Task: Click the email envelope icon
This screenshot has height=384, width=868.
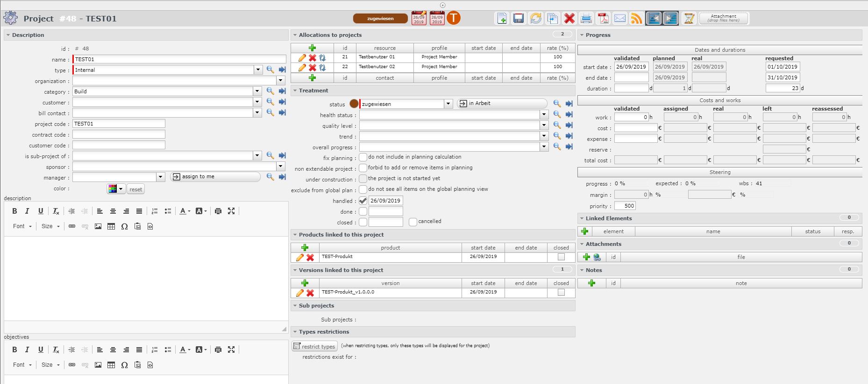Action: [620, 19]
